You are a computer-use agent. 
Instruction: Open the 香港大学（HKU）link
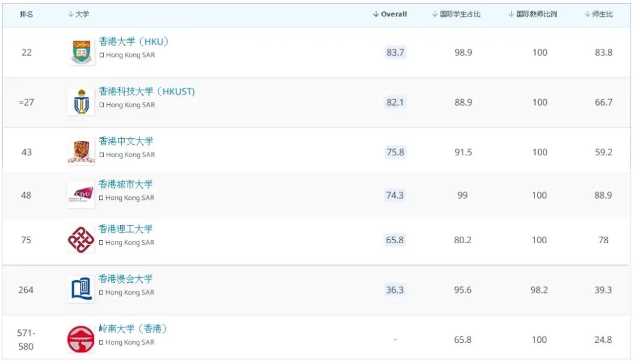click(134, 42)
